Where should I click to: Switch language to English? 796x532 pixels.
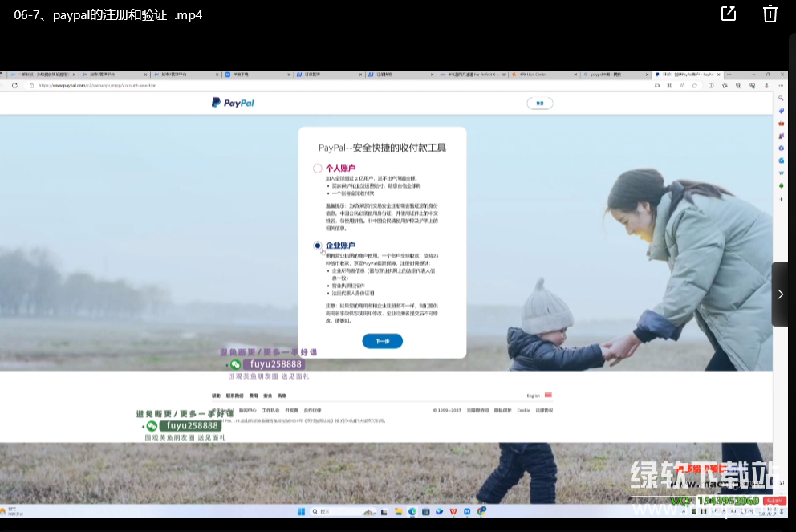[x=534, y=396]
